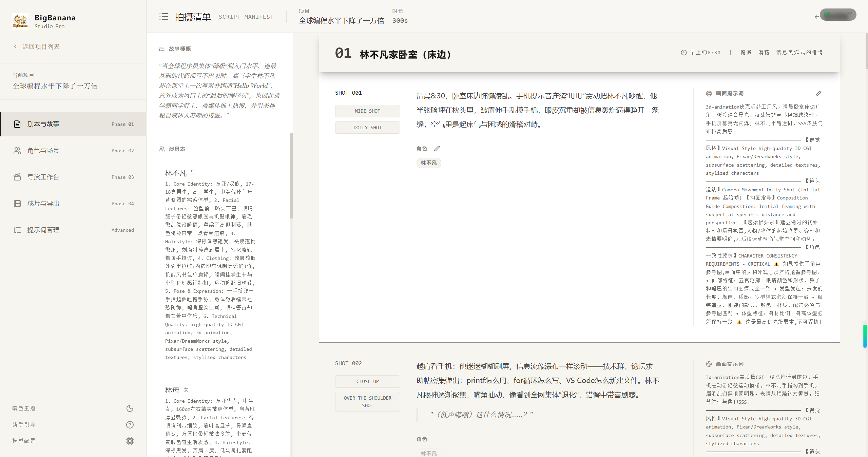Edit 角色 pencil icon in SHOT 001
The height and width of the screenshot is (457, 868).
[x=437, y=149]
